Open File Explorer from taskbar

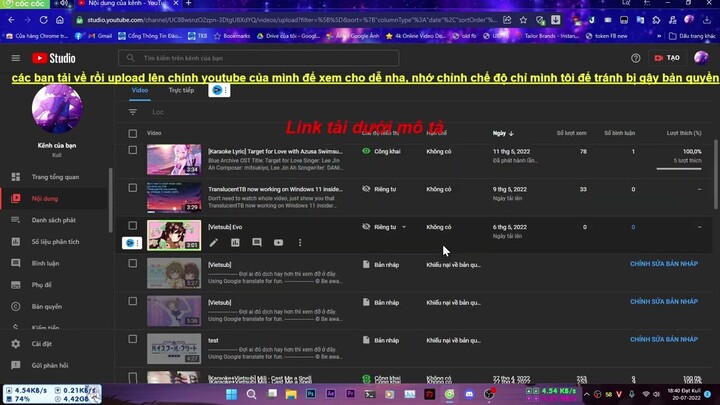[x=291, y=394]
